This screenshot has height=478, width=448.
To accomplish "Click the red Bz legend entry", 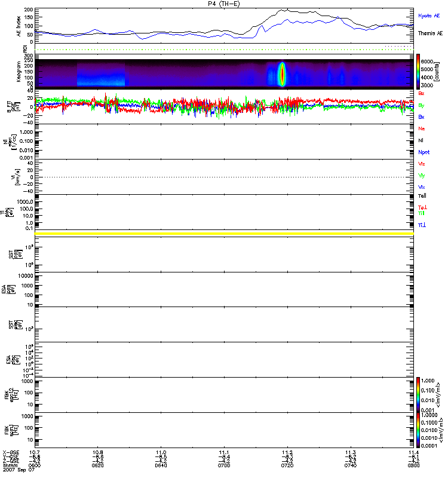I will [421, 93].
